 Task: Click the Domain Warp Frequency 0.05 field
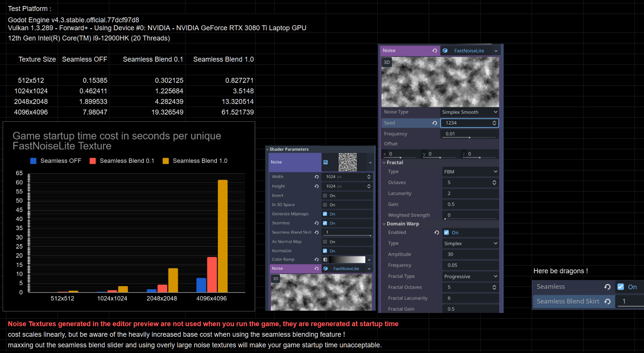click(x=470, y=265)
